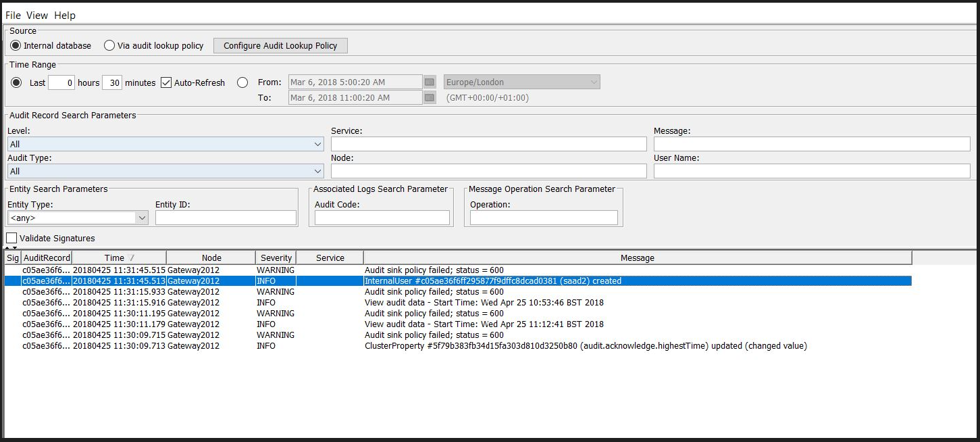Screen dimensions: 980x442
Task: Open the Help menu
Action: [65, 15]
